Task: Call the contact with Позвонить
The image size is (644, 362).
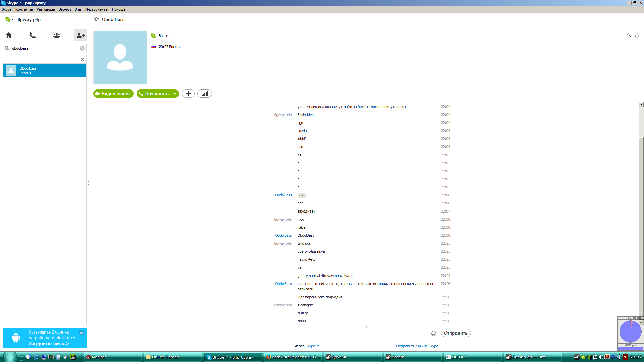Action: pos(154,94)
